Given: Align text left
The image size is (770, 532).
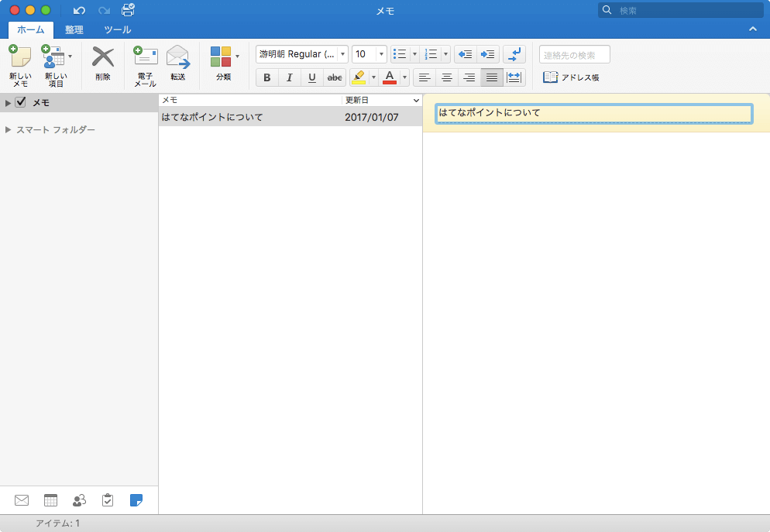Looking at the screenshot, I should (x=425, y=77).
